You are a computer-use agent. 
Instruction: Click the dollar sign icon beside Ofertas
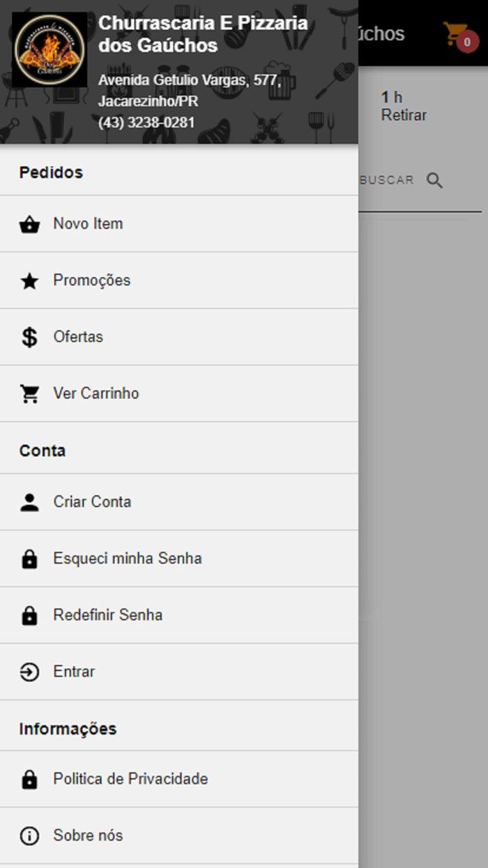[29, 338]
